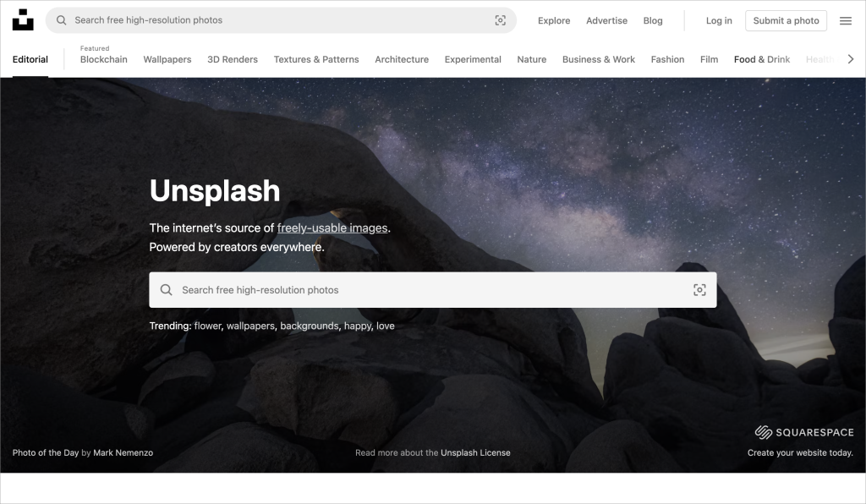
Task: Open the Wallpapers category
Action: coord(167,59)
